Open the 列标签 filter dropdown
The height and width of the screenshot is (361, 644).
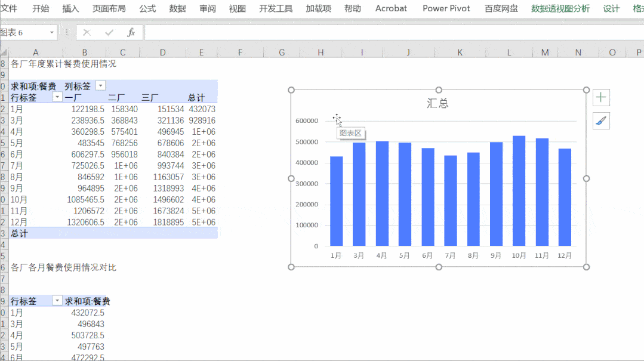[x=101, y=85]
